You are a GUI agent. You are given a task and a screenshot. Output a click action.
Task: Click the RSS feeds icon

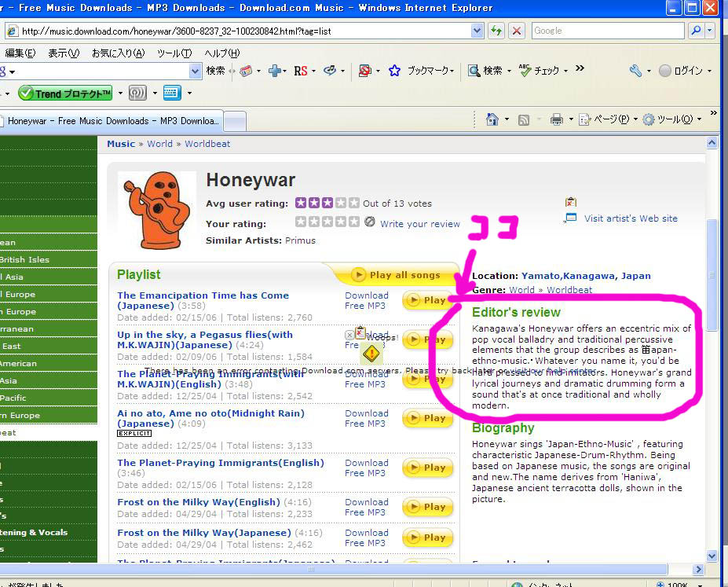coord(524,120)
